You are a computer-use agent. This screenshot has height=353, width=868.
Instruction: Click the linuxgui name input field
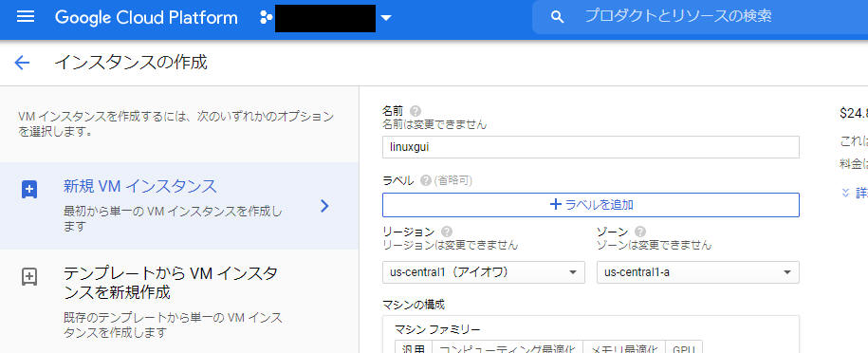591,147
